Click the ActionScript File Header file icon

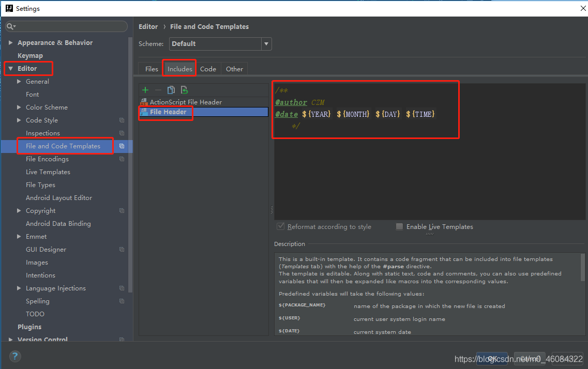pos(144,102)
